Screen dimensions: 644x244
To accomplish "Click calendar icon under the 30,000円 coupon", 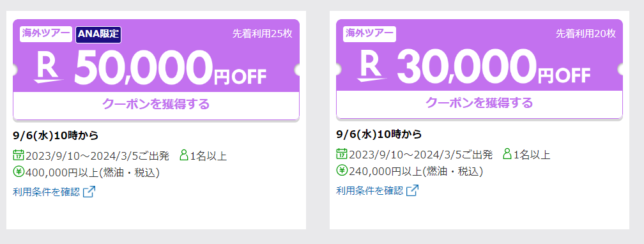I will point(342,154).
